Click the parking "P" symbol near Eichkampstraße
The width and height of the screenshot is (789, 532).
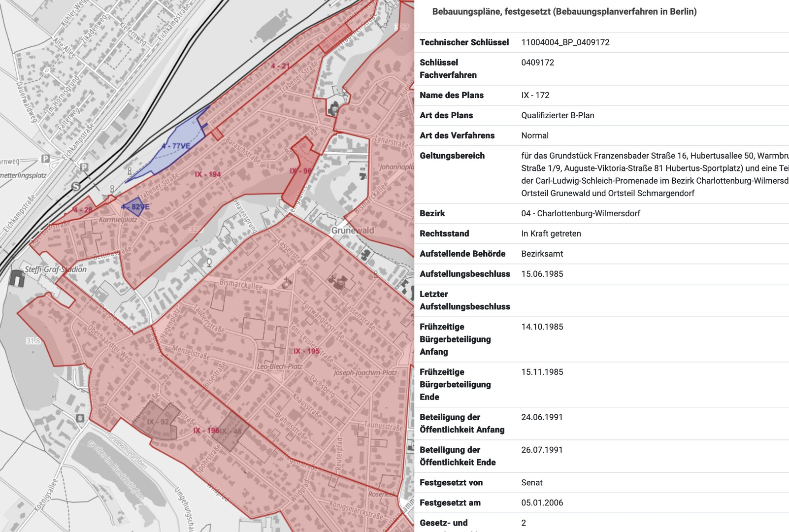click(x=84, y=167)
